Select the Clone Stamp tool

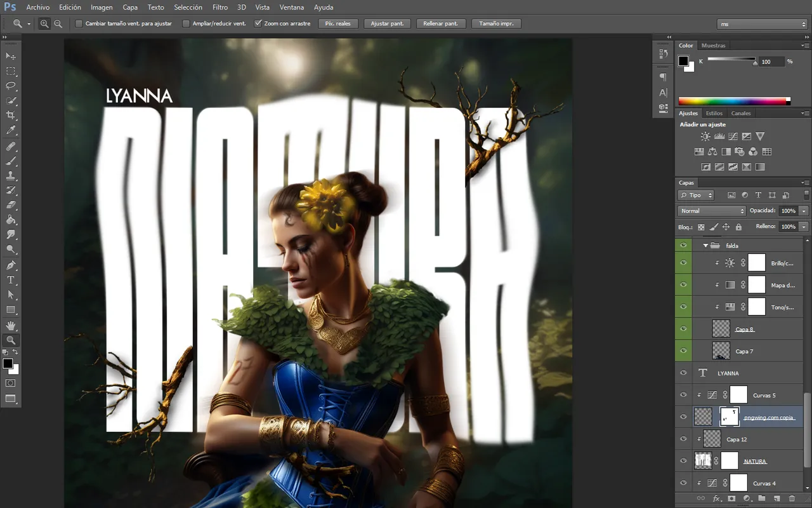coord(11,176)
